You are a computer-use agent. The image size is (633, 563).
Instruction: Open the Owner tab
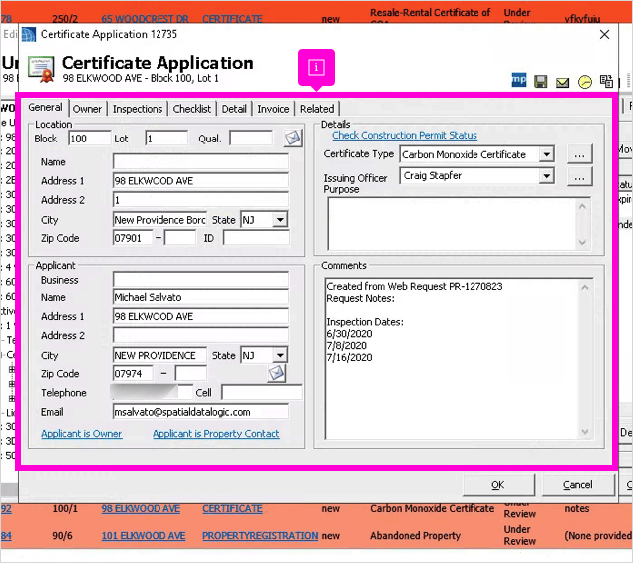87,109
